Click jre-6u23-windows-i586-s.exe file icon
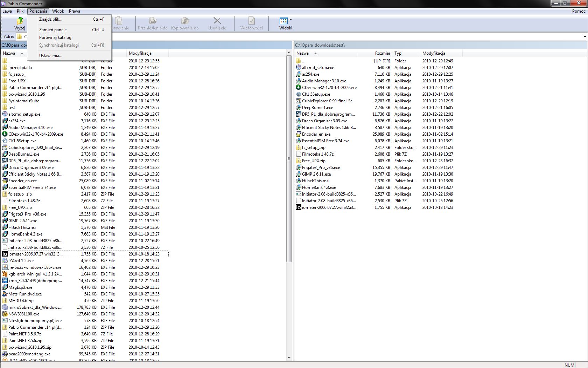This screenshot has height=368, width=588. point(5,267)
